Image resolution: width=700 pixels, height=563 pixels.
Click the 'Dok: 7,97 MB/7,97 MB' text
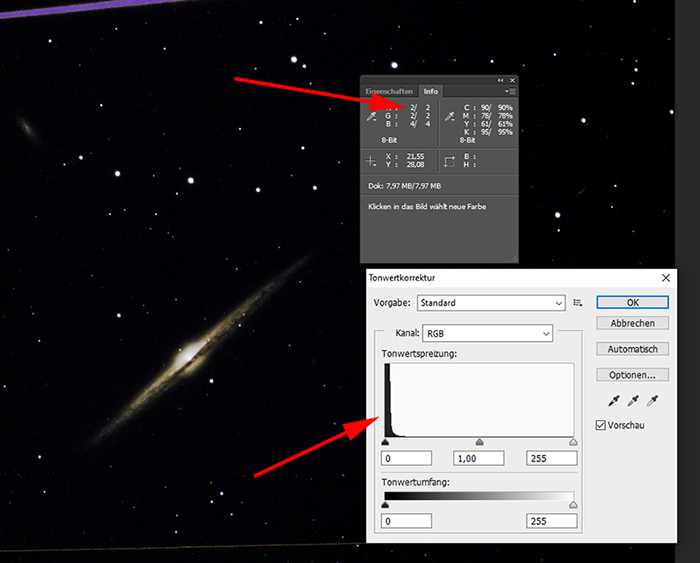coord(404,186)
